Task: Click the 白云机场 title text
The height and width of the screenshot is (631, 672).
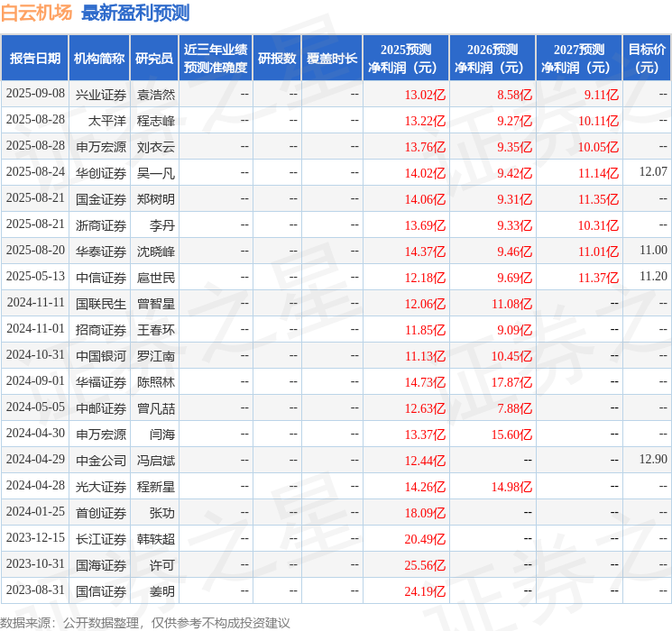Action: coord(37,13)
